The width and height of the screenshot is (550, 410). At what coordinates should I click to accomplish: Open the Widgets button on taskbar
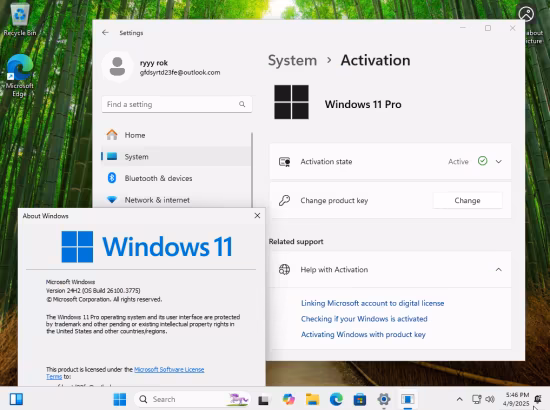(x=16, y=399)
